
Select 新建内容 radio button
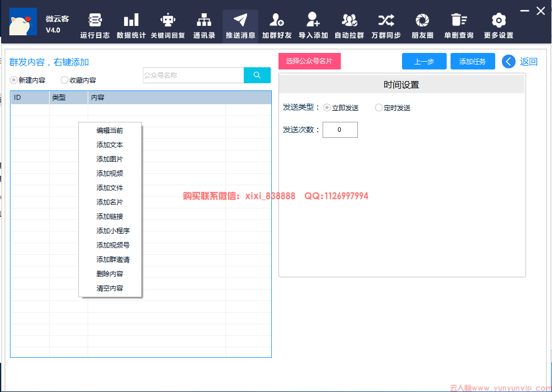[x=14, y=80]
